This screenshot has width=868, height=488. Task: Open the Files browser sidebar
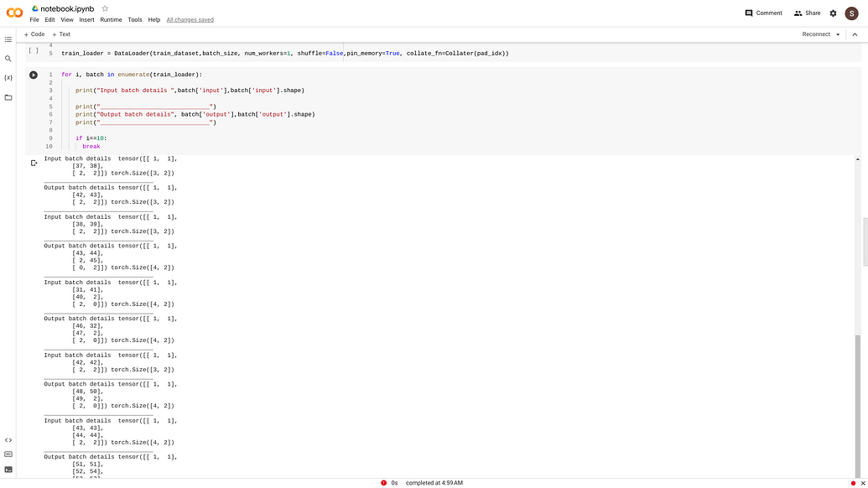pyautogui.click(x=8, y=96)
